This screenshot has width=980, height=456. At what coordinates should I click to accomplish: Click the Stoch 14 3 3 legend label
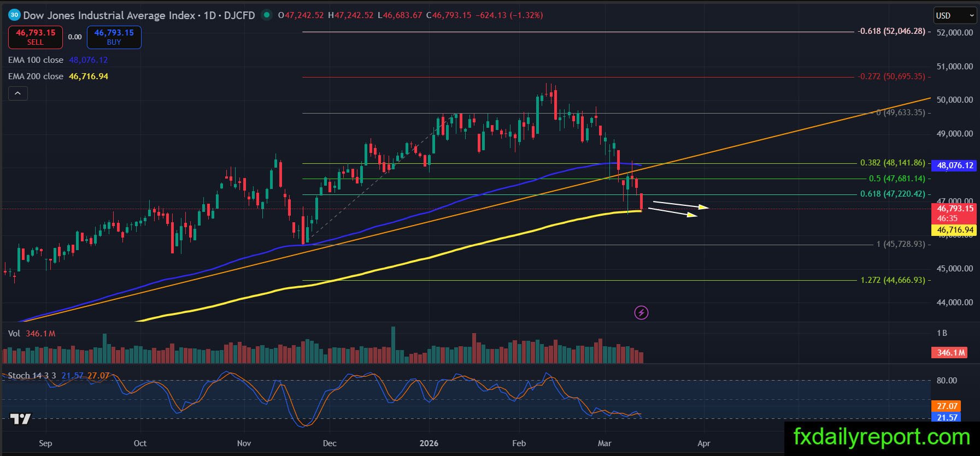coord(32,376)
